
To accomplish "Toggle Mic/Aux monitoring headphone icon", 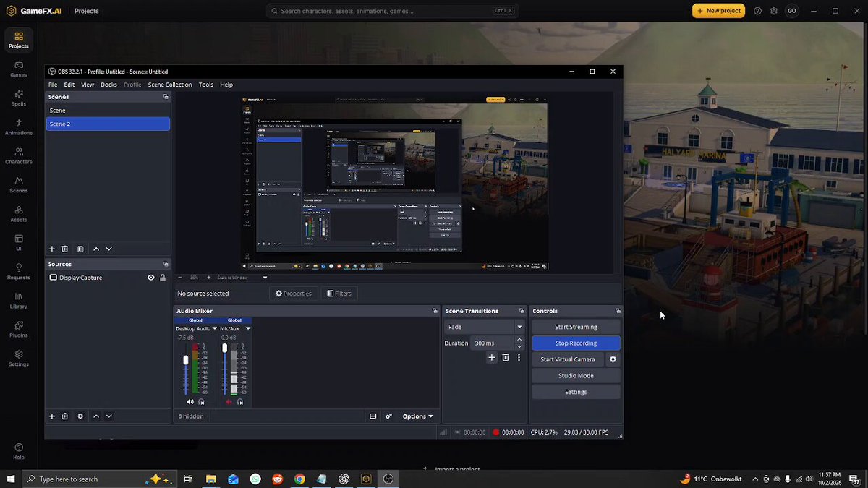I will 240,402.
